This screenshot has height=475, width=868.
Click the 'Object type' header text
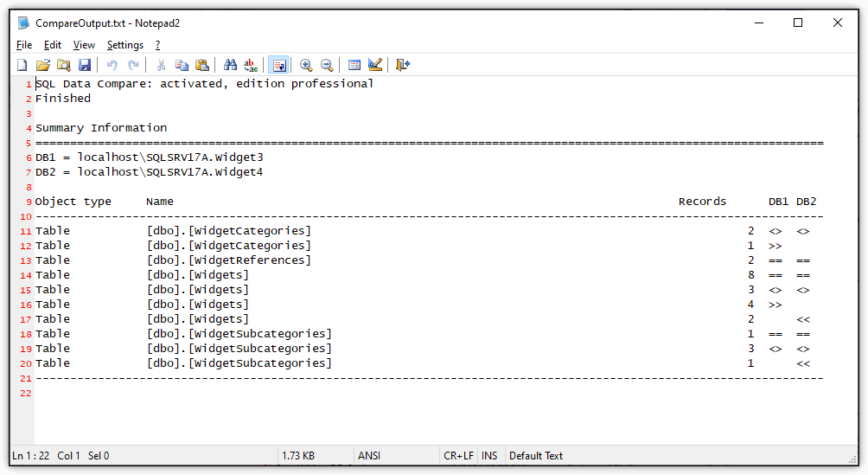tap(73, 202)
